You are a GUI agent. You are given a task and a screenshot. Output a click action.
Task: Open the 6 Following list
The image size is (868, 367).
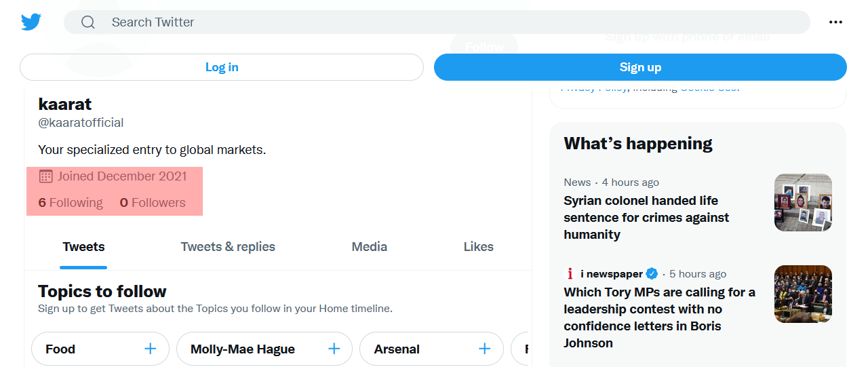coord(71,203)
